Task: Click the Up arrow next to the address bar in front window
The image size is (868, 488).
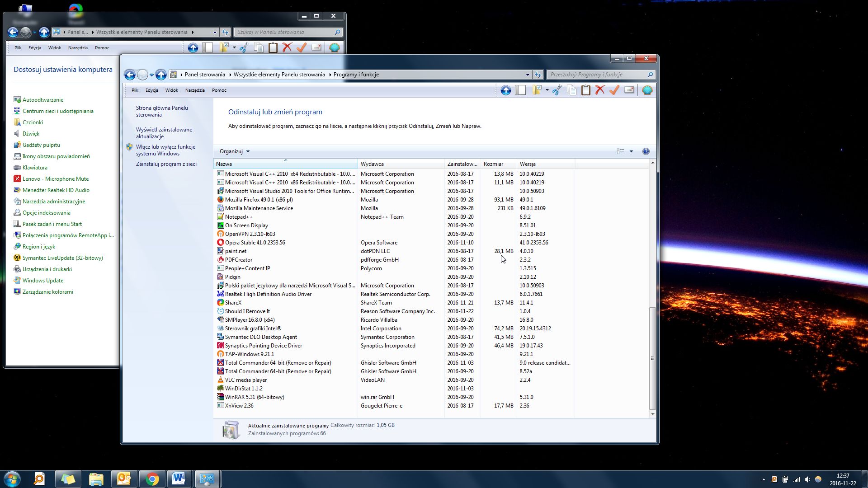Action: click(161, 75)
